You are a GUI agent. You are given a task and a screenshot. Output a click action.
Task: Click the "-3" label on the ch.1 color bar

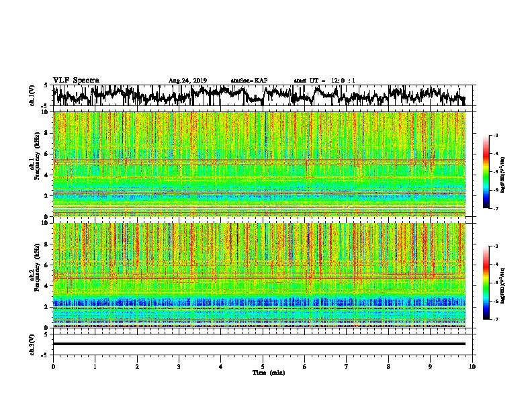(495, 135)
